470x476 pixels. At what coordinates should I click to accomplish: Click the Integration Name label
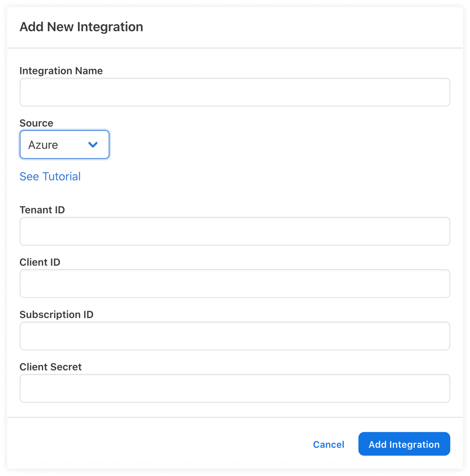coord(61,71)
